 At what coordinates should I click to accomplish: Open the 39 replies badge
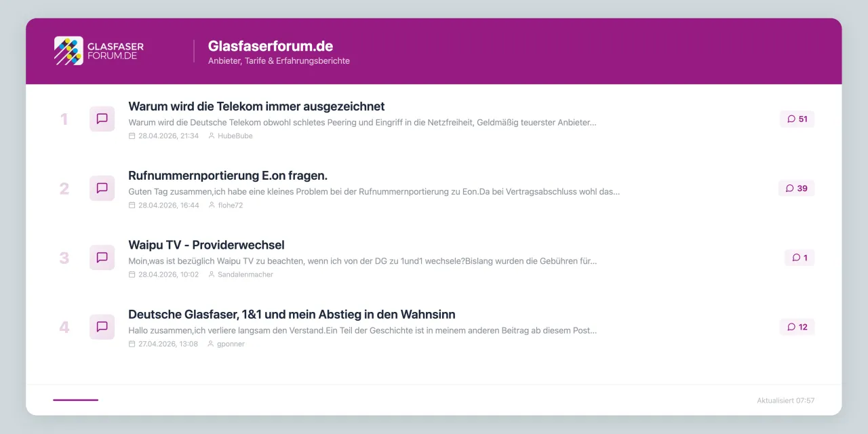click(797, 188)
